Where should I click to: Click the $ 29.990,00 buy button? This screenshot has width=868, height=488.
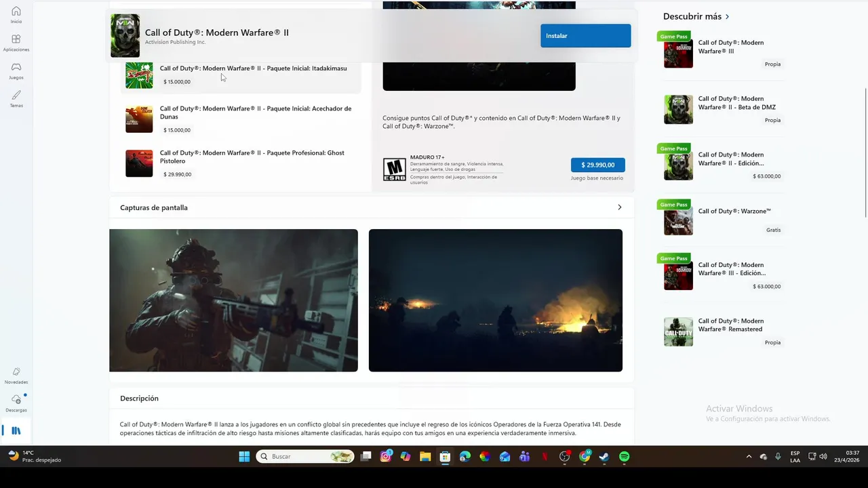pos(597,165)
